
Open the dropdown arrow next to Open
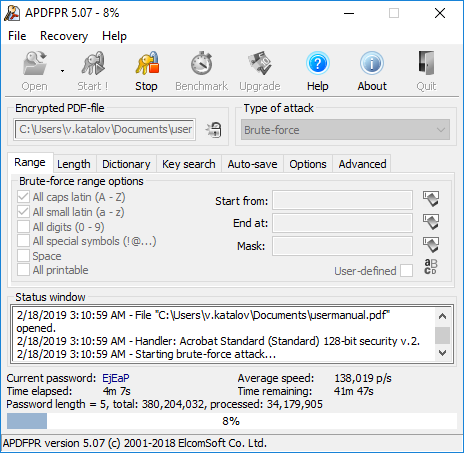[x=62, y=71]
